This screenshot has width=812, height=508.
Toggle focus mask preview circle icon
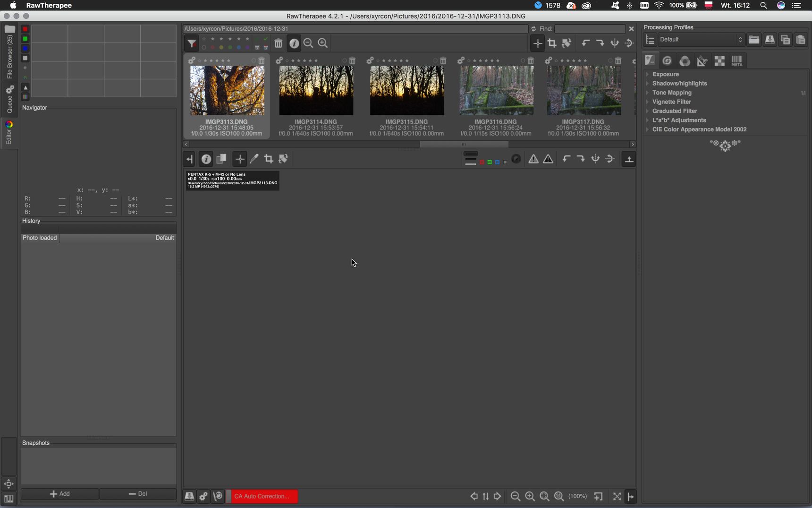point(516,159)
